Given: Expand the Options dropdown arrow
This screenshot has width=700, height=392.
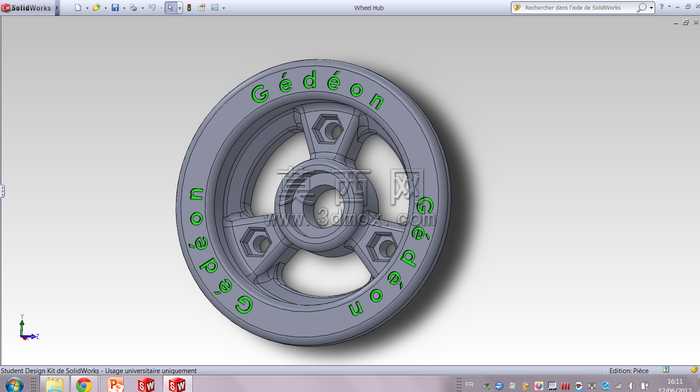Looking at the screenshot, I should coord(224,8).
